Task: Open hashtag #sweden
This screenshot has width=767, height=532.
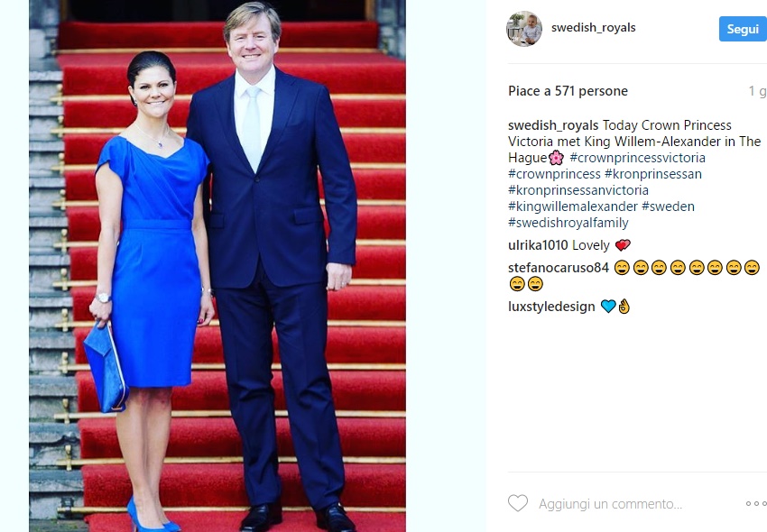Action: (668, 206)
